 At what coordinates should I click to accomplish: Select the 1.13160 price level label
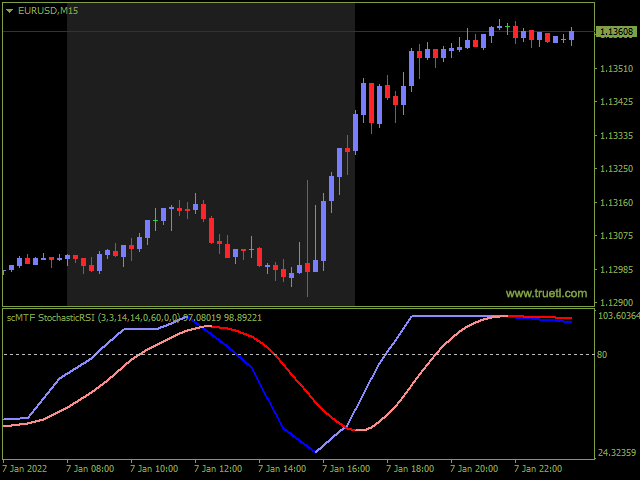[616, 202]
